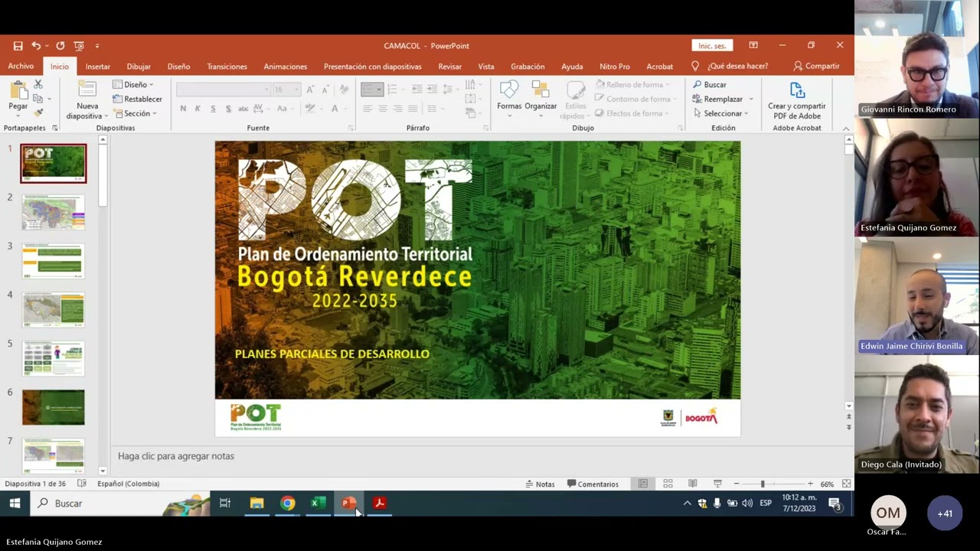Open File Explorer from the taskbar
The width and height of the screenshot is (980, 551).
(256, 503)
